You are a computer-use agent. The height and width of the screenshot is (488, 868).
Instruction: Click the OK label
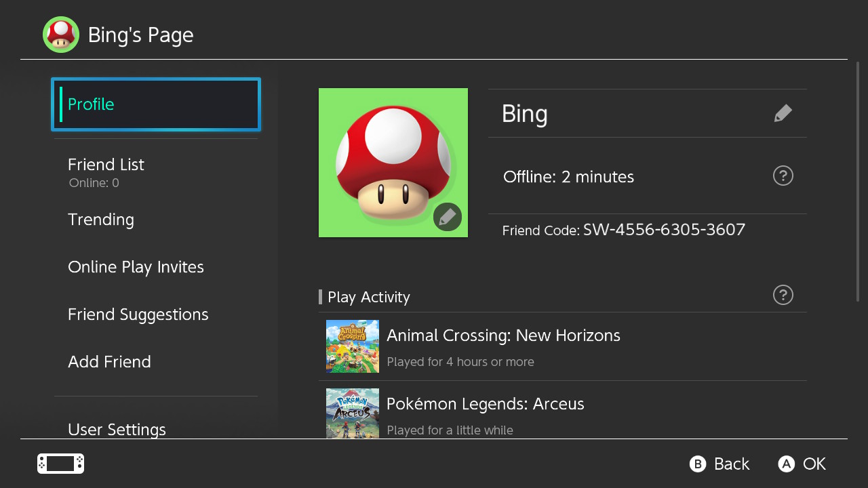[x=814, y=464]
